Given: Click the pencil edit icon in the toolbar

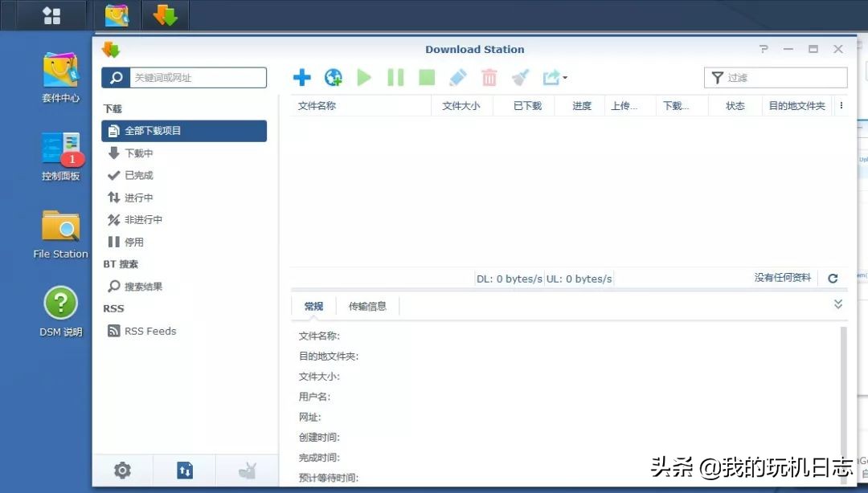Looking at the screenshot, I should point(458,77).
